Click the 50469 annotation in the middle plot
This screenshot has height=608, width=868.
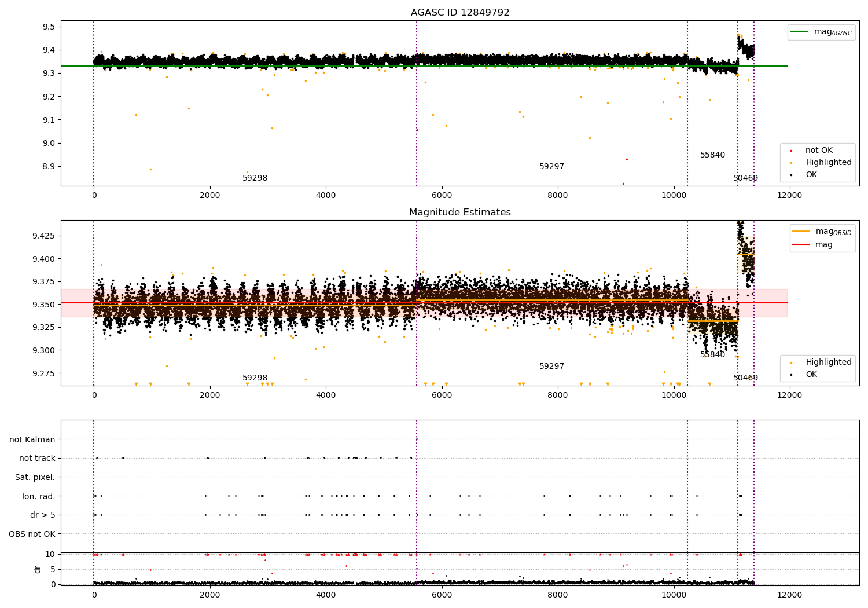(x=745, y=378)
